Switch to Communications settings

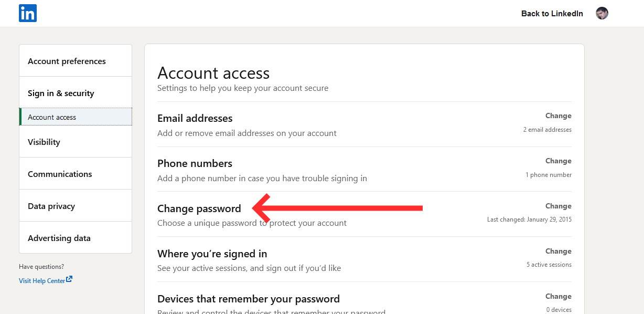pos(60,174)
